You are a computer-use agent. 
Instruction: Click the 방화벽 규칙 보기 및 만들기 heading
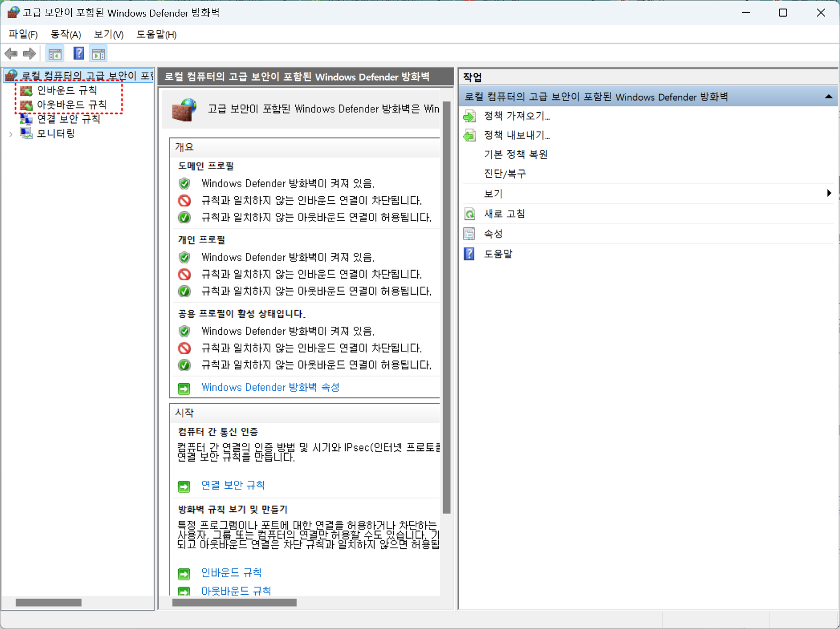[233, 510]
